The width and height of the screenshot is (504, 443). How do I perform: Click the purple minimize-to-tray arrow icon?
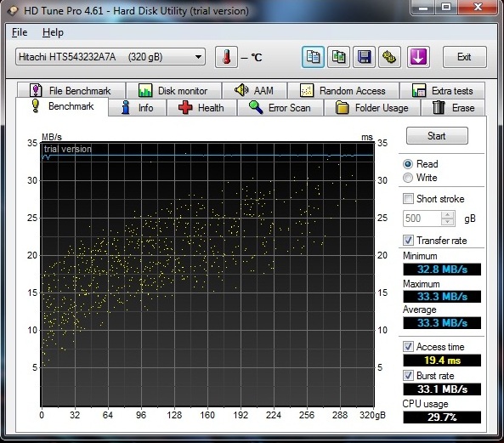418,57
